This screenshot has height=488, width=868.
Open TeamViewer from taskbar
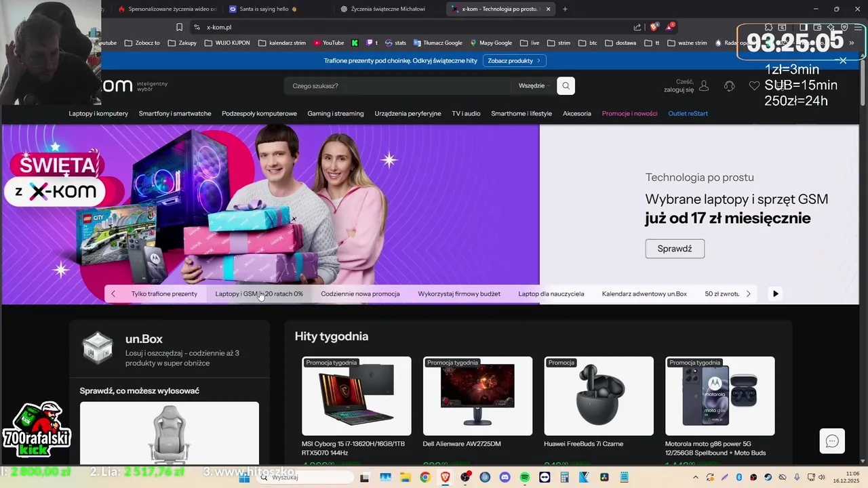coord(545,477)
